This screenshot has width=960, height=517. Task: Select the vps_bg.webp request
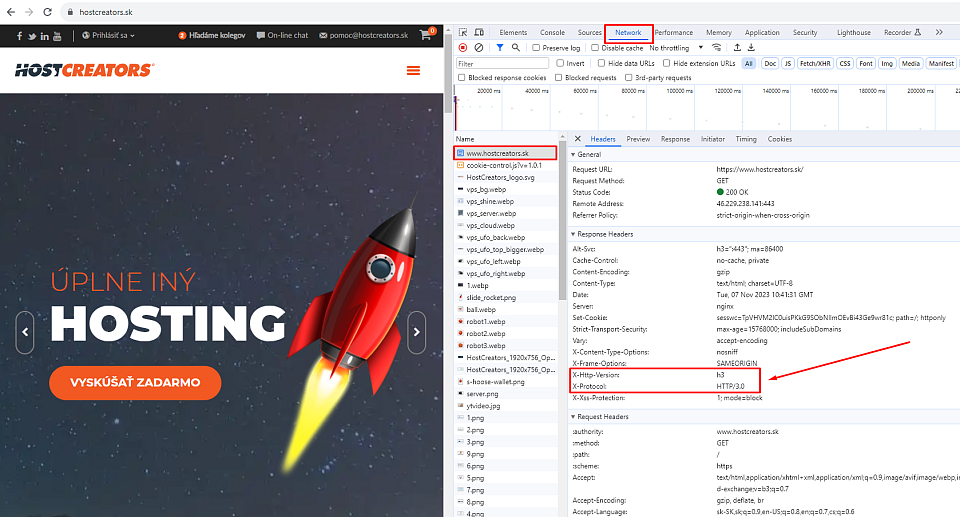click(506, 189)
